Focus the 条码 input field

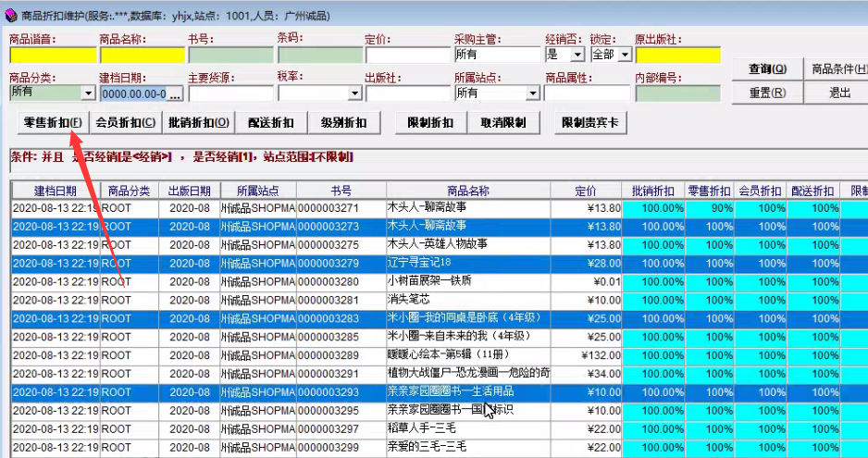click(x=320, y=56)
